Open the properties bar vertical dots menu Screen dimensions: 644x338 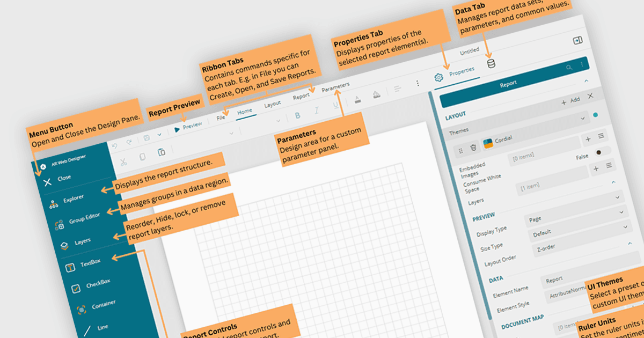pyautogui.click(x=582, y=64)
